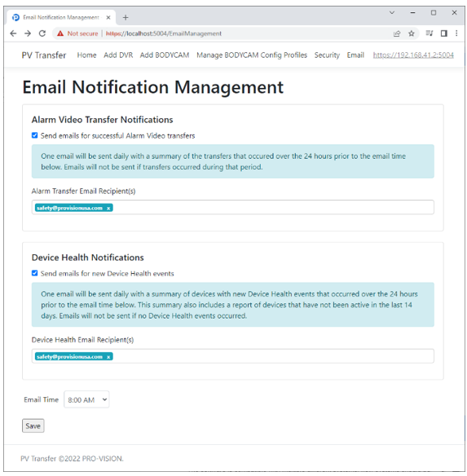Click the Email Time label

point(41,399)
